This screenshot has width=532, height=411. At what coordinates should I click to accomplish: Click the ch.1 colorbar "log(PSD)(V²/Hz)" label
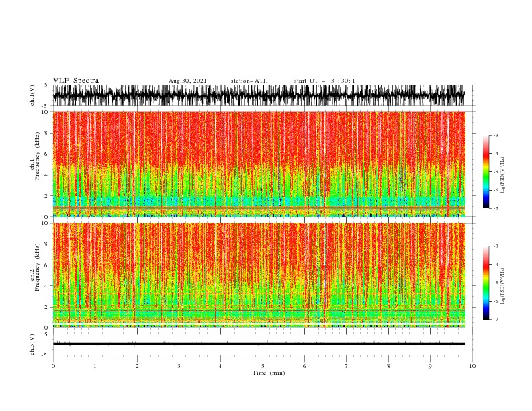click(502, 175)
